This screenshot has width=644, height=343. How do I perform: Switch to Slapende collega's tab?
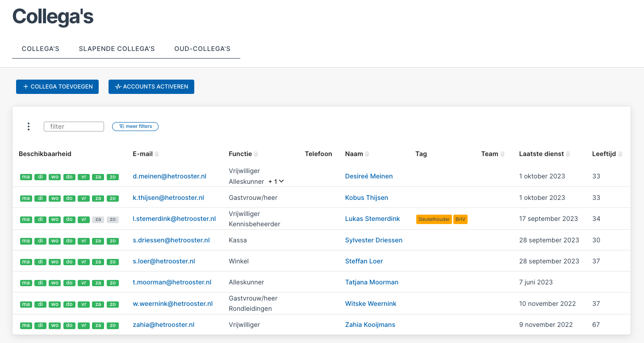click(117, 49)
